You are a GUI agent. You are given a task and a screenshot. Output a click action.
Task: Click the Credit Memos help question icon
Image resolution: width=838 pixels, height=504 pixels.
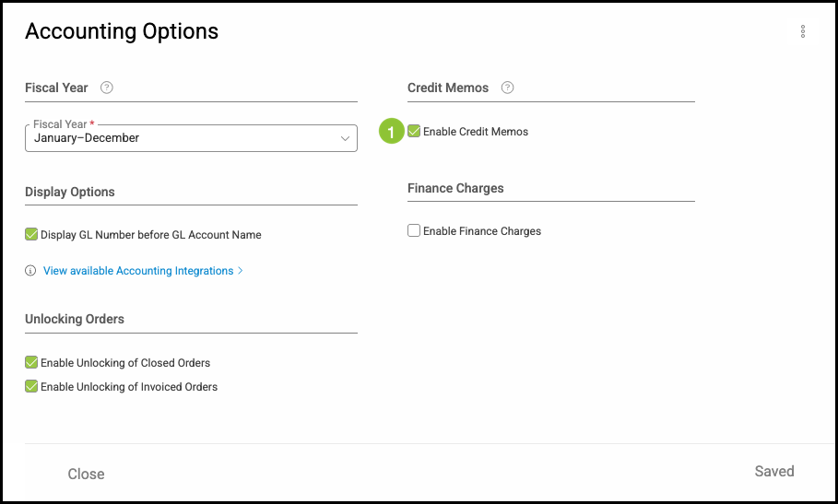(507, 88)
